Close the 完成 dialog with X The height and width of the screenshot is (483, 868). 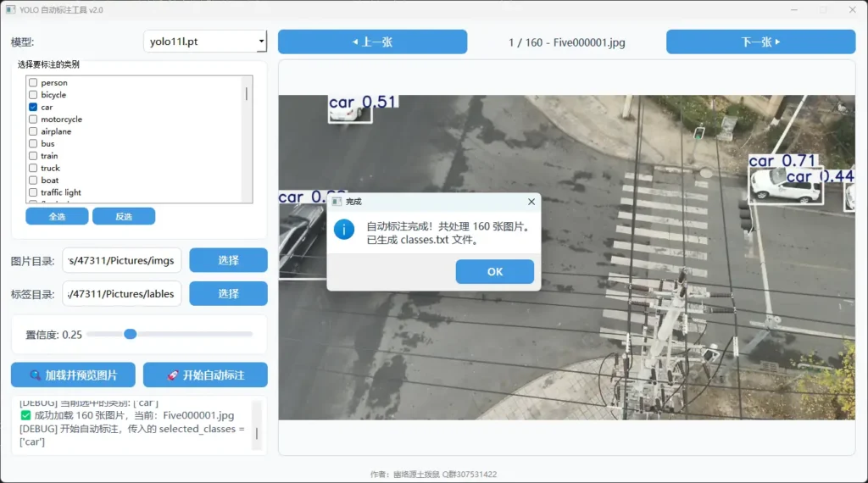pos(531,202)
